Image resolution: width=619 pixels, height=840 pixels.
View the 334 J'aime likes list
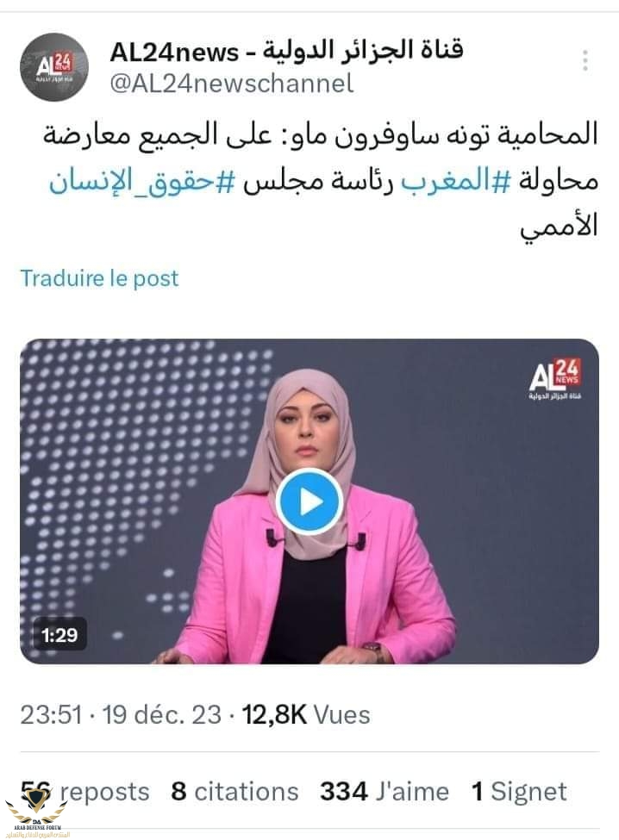(385, 791)
